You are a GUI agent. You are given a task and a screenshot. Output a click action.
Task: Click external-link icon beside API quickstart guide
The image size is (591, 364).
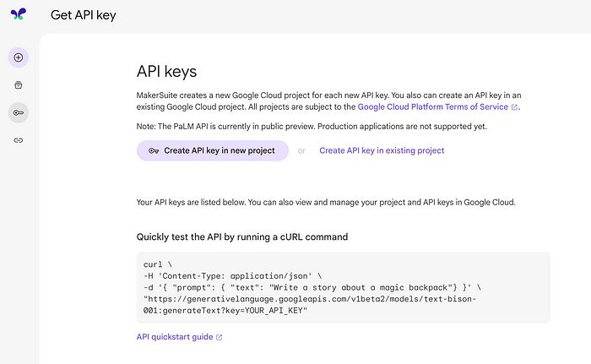click(x=219, y=337)
